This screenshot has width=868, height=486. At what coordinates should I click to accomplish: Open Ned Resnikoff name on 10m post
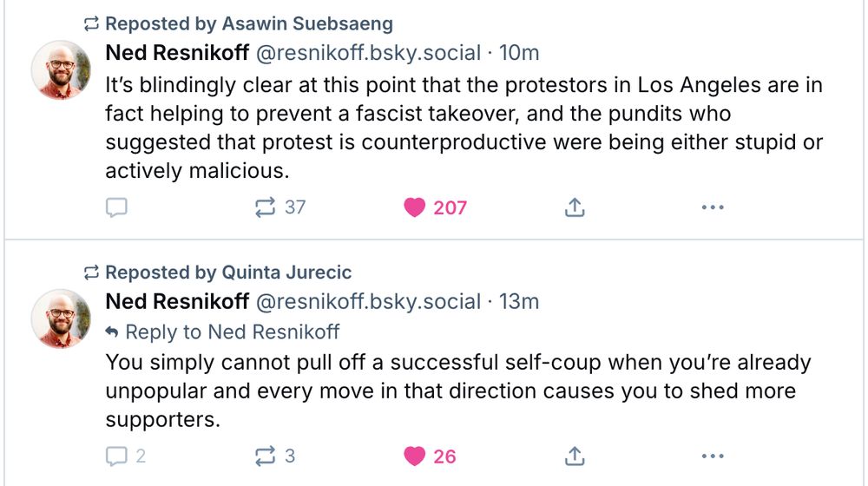pyautogui.click(x=177, y=53)
